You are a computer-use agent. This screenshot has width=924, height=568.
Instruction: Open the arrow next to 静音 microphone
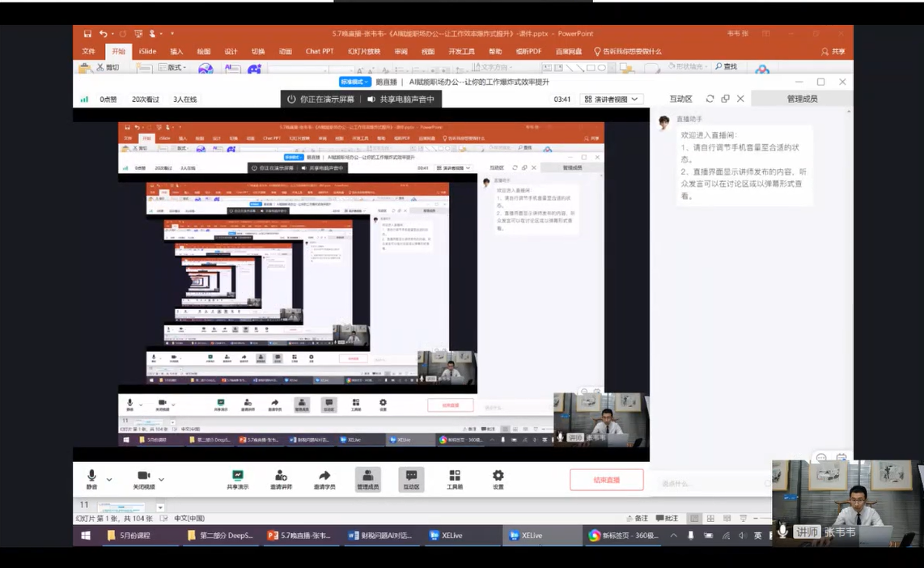[x=109, y=479]
